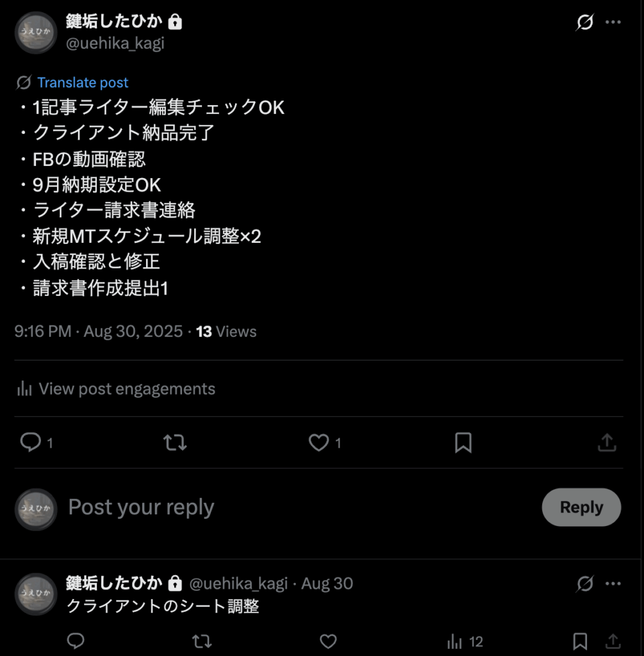Repost the クライアントのシート調整 reply
Viewport: 644px width, 656px height.
(x=202, y=641)
